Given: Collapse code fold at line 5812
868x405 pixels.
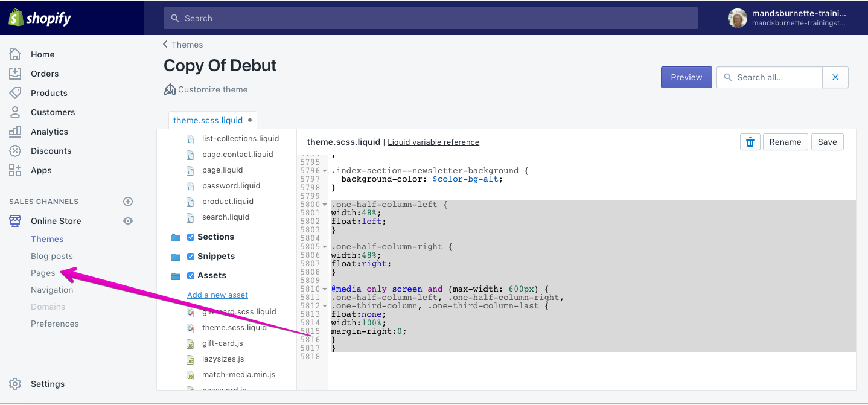Looking at the screenshot, I should click(x=325, y=306).
